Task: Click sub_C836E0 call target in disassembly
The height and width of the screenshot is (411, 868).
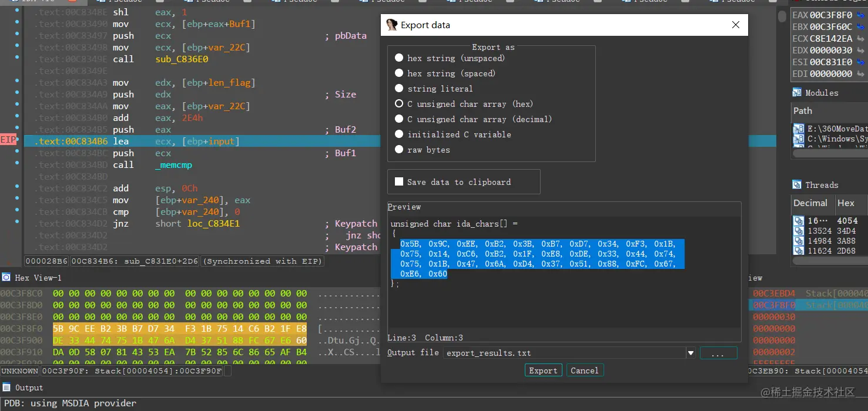Action: (x=182, y=59)
